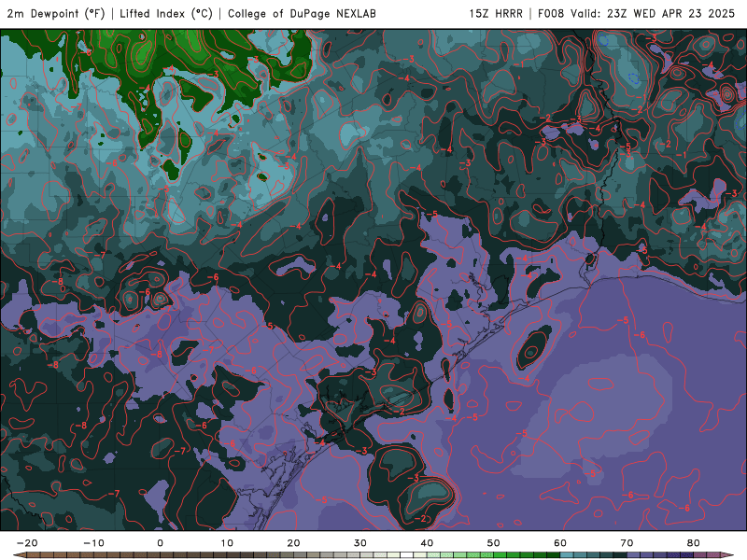Click the -10 label on the color scale
This screenshot has height=560, width=747.
(93, 543)
